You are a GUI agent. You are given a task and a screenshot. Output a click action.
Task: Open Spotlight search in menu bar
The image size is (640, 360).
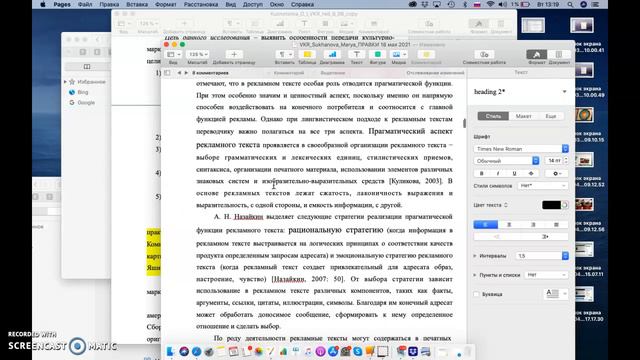tap(570, 4)
